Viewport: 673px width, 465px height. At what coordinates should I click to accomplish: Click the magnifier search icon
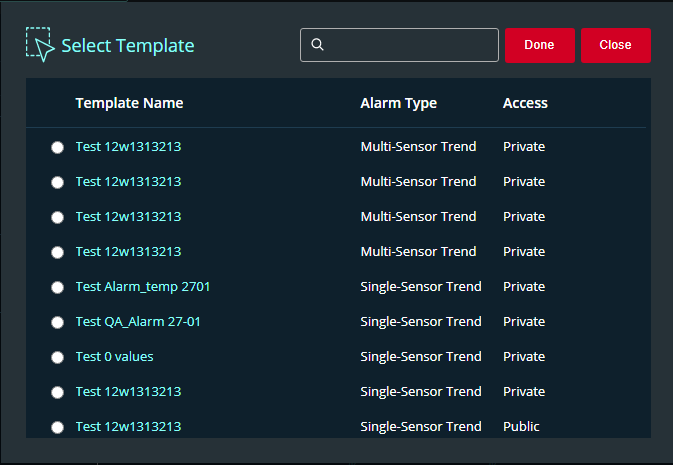click(x=318, y=45)
